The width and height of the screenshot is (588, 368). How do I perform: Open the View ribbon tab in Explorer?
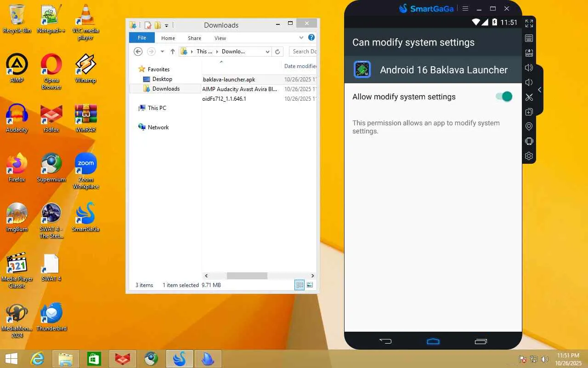[220, 38]
